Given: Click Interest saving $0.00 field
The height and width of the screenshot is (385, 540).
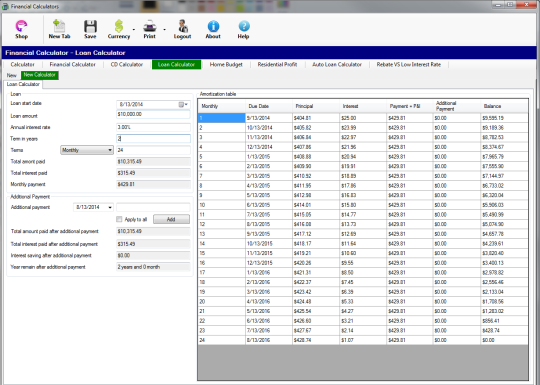Looking at the screenshot, I should (153, 256).
